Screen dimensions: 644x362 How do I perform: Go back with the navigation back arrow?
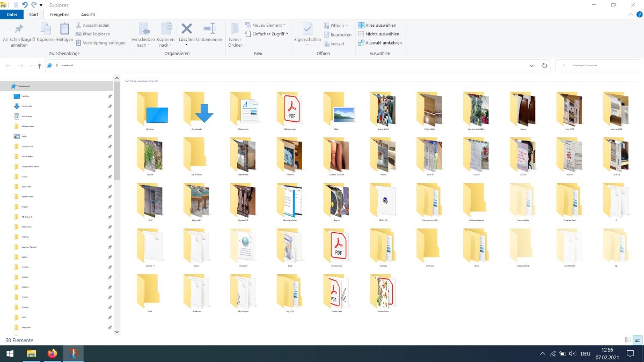pyautogui.click(x=8, y=65)
